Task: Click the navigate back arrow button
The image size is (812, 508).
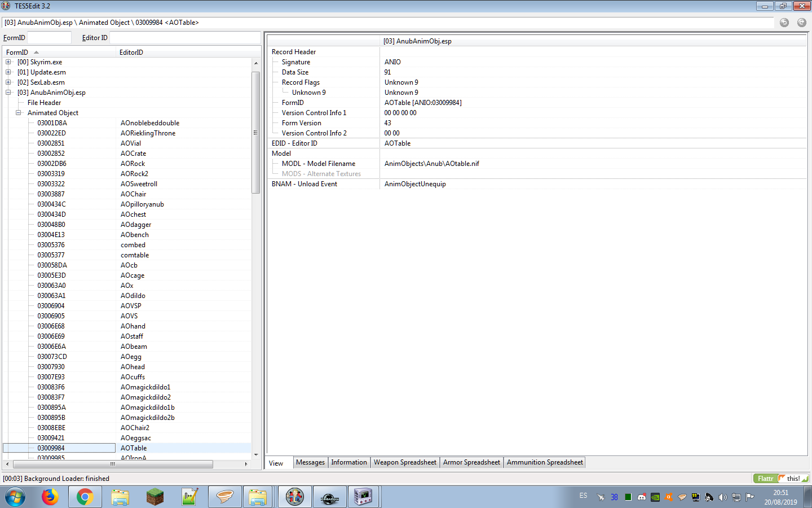Action: pyautogui.click(x=784, y=23)
